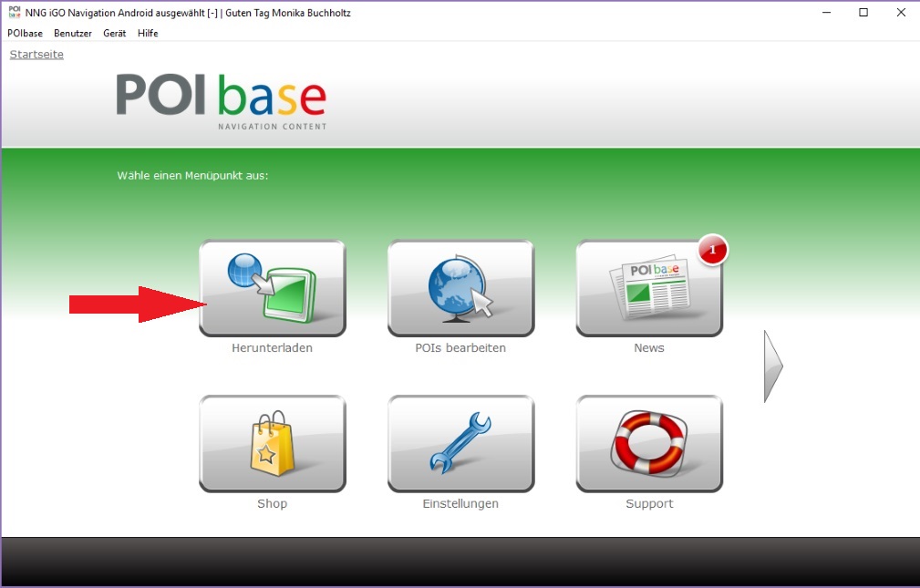Open the Shop shopping bag tile
The image size is (920, 588).
pyautogui.click(x=273, y=444)
